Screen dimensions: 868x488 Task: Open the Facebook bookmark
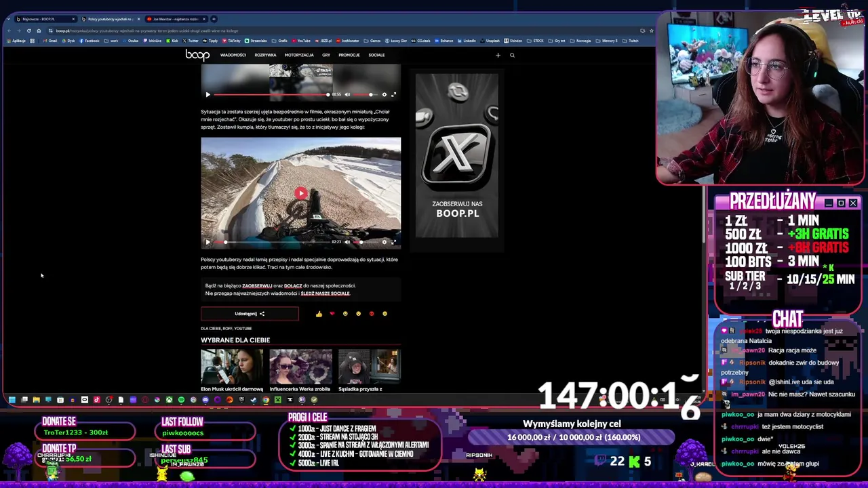89,41
